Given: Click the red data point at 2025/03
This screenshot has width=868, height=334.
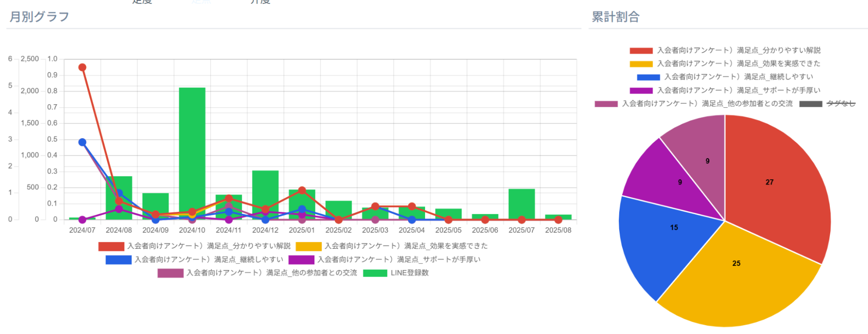Looking at the screenshot, I should pyautogui.click(x=375, y=206).
